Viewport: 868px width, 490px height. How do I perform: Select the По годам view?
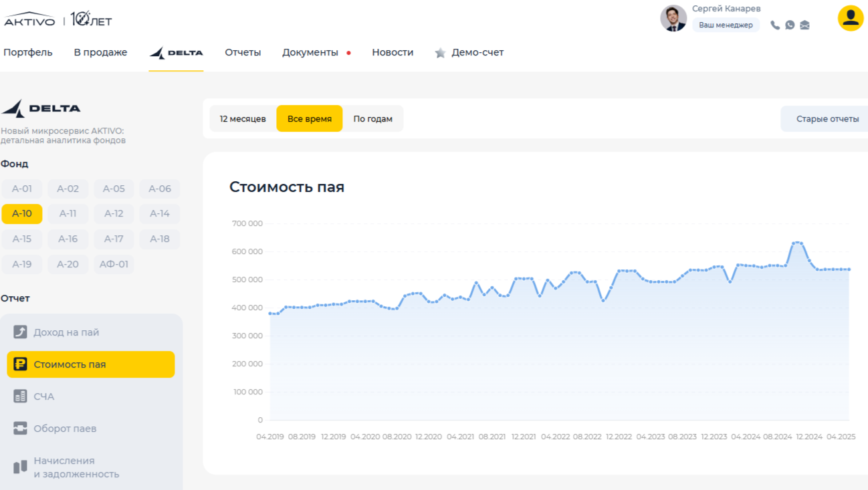pos(372,119)
